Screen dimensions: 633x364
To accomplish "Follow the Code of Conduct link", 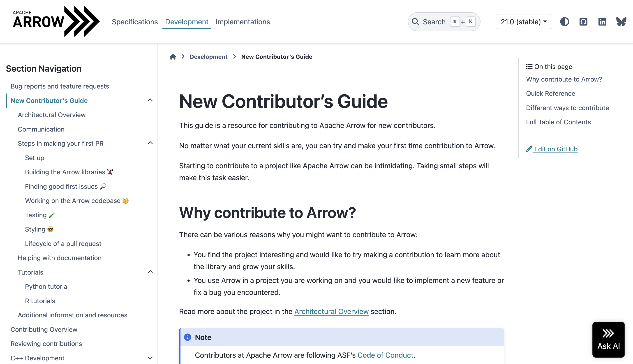I will coord(385,355).
